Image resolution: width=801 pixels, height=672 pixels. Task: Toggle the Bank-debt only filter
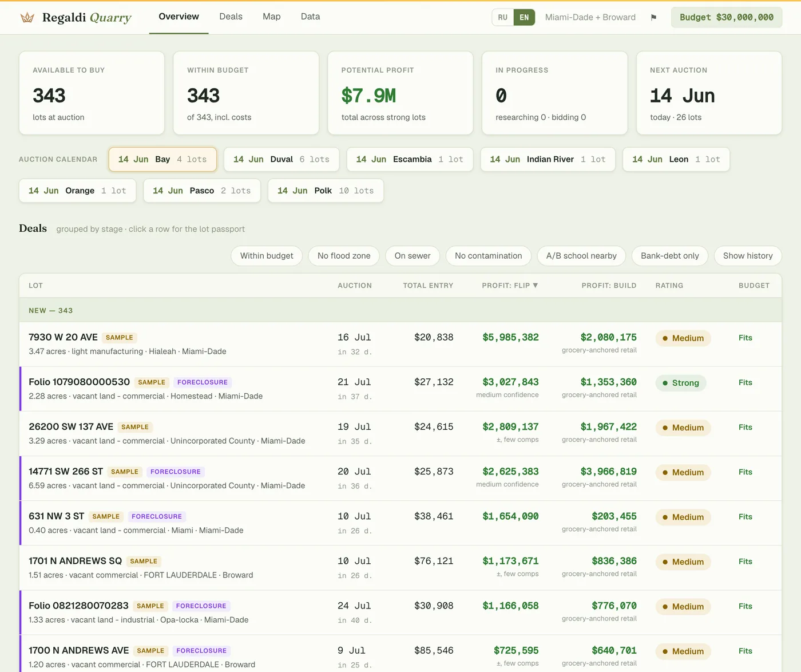pos(670,256)
